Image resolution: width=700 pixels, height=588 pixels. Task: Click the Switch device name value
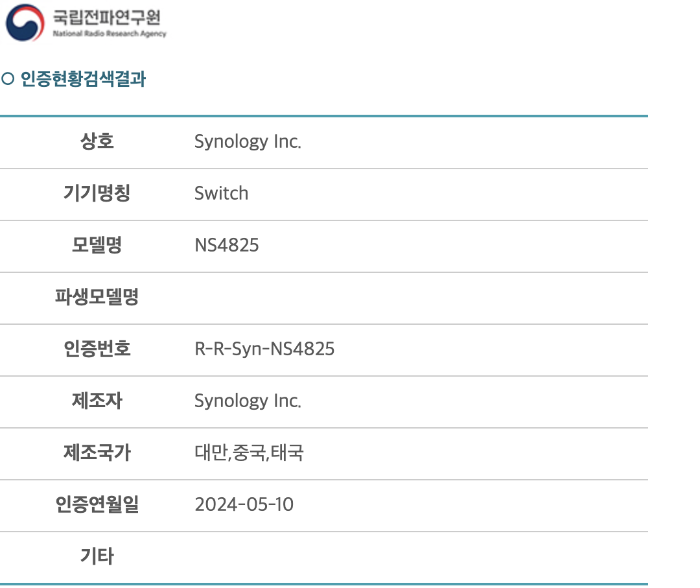tap(222, 193)
